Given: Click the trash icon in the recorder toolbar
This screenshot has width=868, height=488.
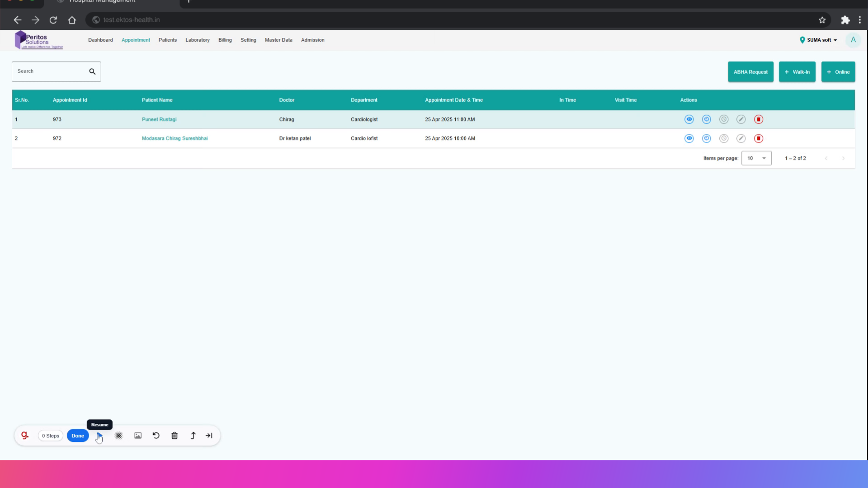Looking at the screenshot, I should click(x=175, y=436).
